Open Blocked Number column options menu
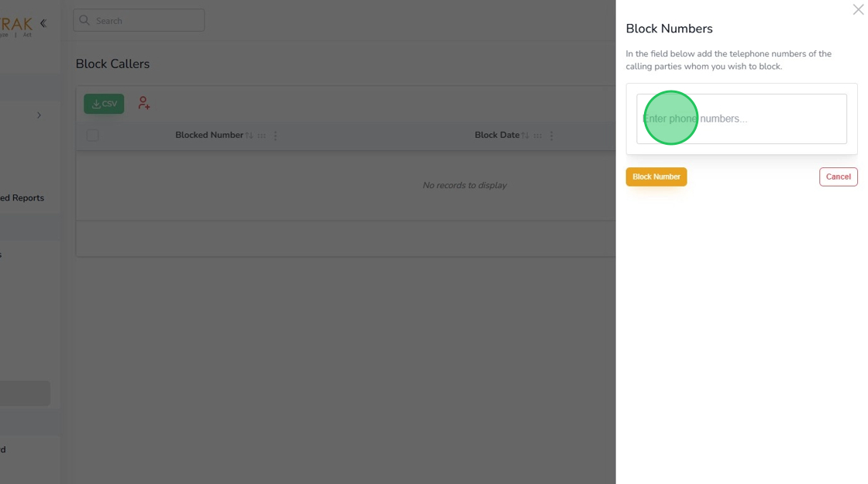Viewport: 868px width, 484px height. 275,136
